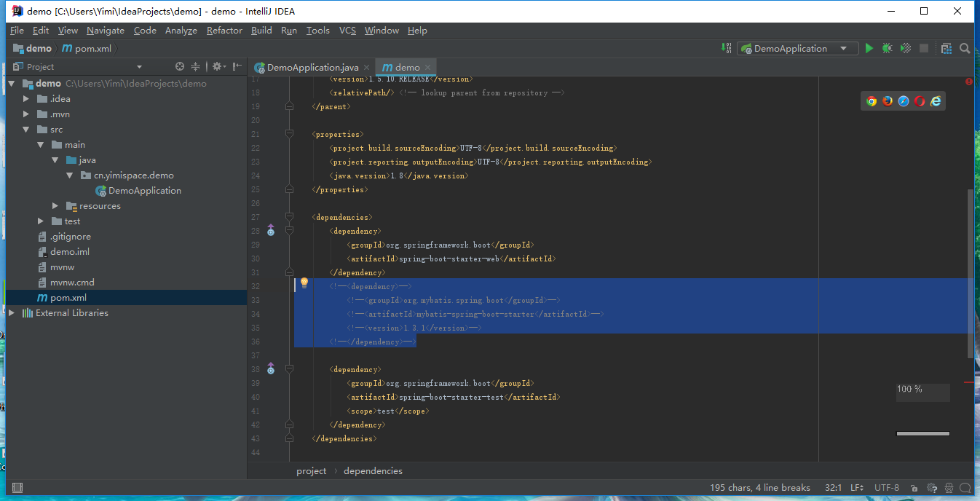This screenshot has width=980, height=501.
Task: Click 'project' in editor breadcrumb
Action: tap(312, 470)
